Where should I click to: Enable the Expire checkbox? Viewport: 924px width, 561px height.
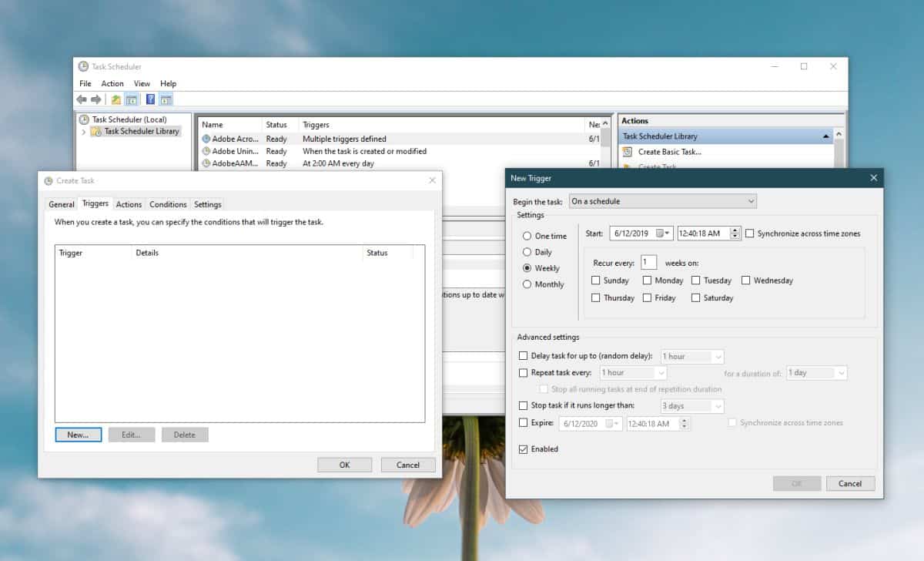[524, 423]
